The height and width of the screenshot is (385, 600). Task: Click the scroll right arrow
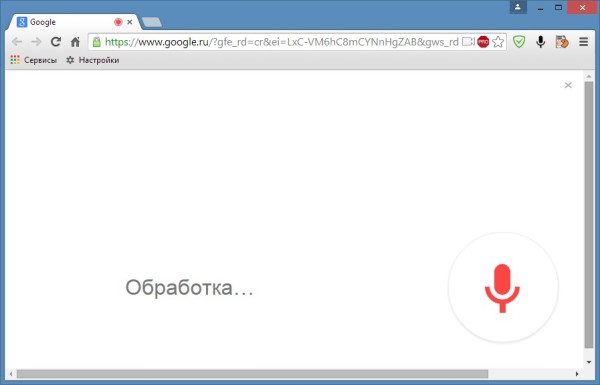(577, 374)
